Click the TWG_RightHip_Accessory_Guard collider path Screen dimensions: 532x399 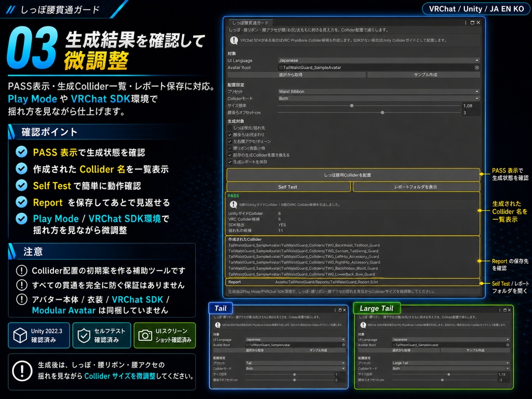(304, 262)
